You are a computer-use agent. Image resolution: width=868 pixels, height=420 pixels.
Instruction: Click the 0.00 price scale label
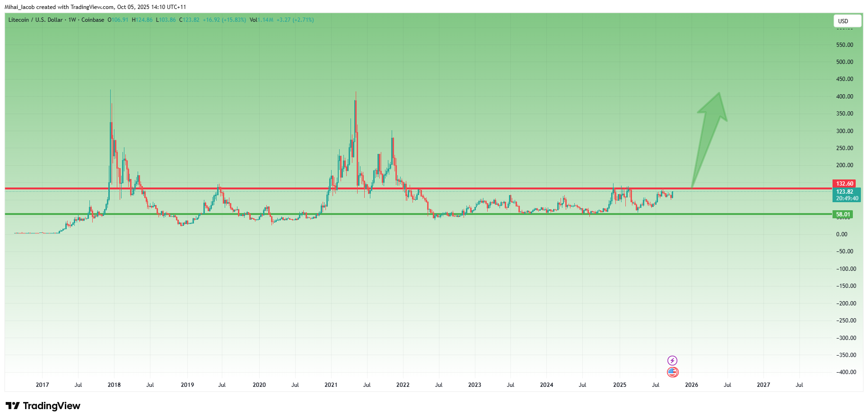pos(842,234)
